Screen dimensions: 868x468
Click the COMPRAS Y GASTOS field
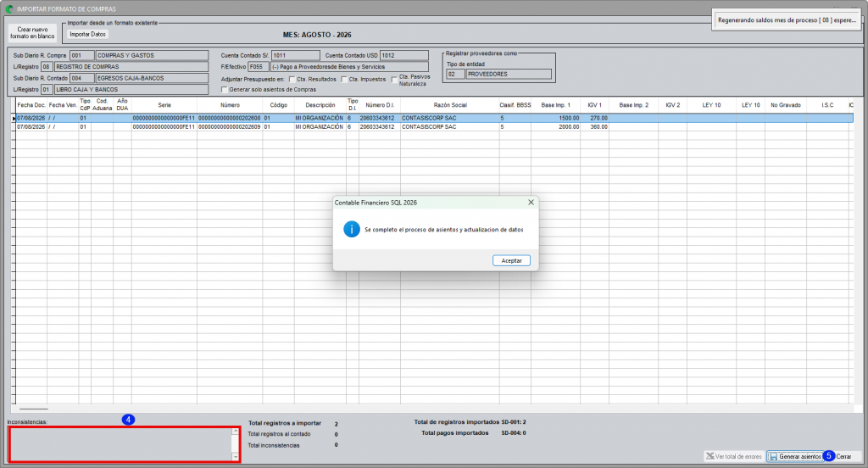pos(153,55)
